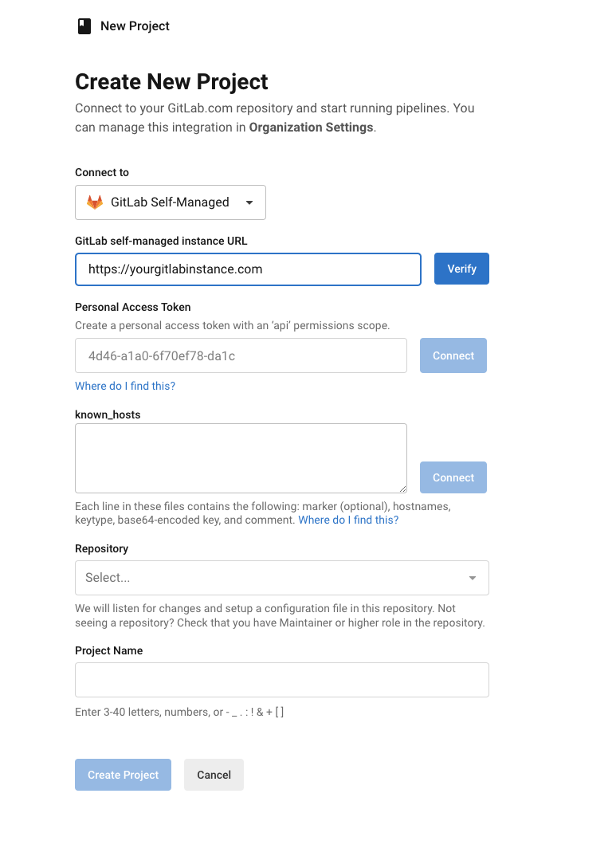Open the Personal Access Token help link
616x864 pixels.
(125, 386)
